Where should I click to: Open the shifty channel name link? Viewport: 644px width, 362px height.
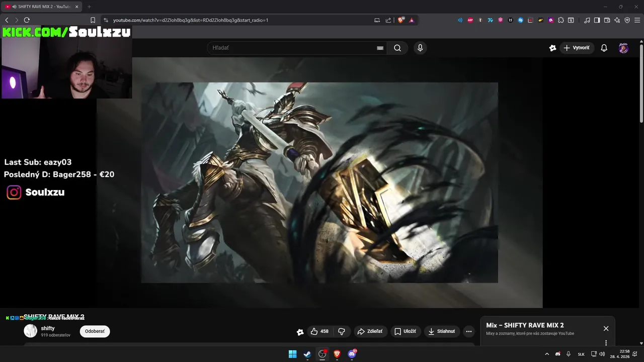pyautogui.click(x=48, y=328)
